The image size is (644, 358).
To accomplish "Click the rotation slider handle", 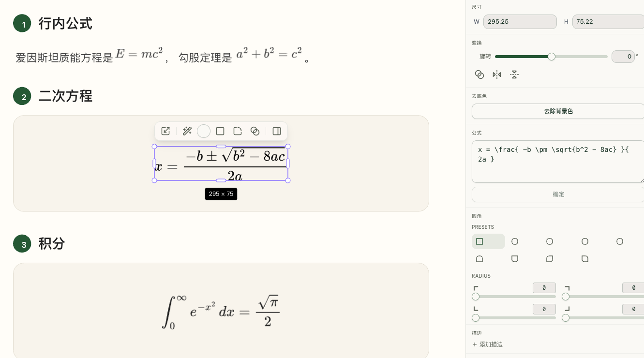I will 552,57.
